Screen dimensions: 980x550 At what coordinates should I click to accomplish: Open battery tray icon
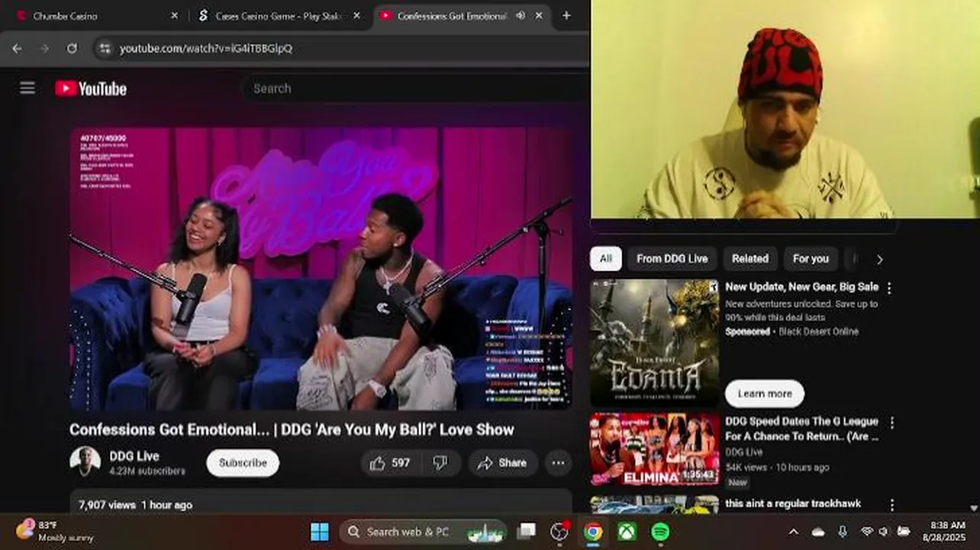tap(904, 532)
